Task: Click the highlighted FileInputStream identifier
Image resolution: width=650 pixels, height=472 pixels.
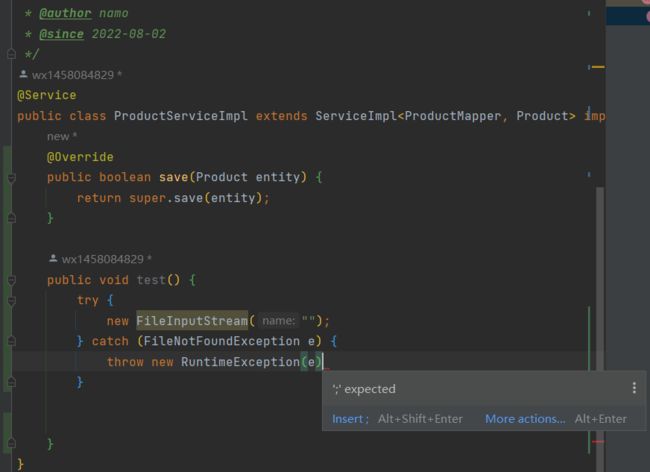Action: coord(192,321)
